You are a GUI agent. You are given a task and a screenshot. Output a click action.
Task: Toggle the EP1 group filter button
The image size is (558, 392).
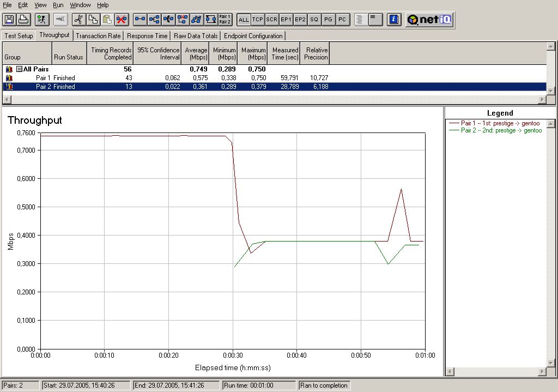[286, 20]
